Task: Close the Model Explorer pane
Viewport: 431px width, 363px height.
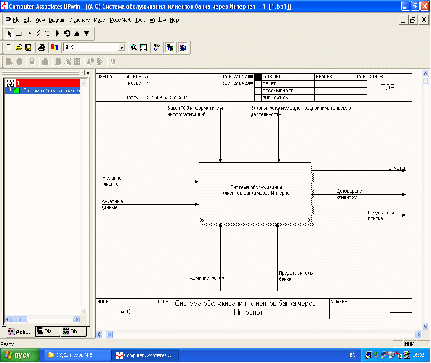Action: [x=88, y=72]
